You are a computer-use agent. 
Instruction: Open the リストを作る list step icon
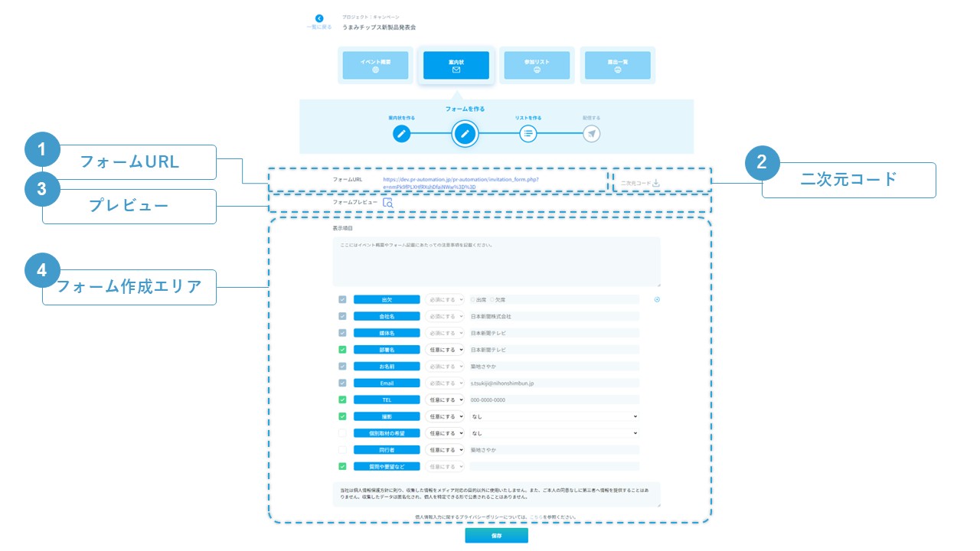[x=528, y=134]
